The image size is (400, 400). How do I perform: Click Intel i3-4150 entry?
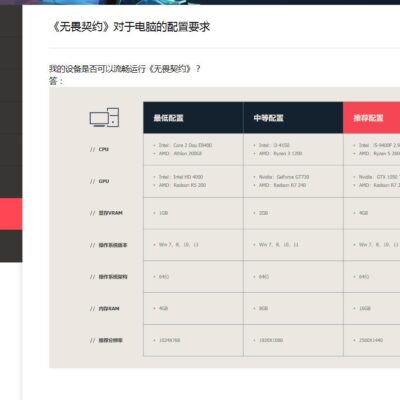click(x=274, y=145)
